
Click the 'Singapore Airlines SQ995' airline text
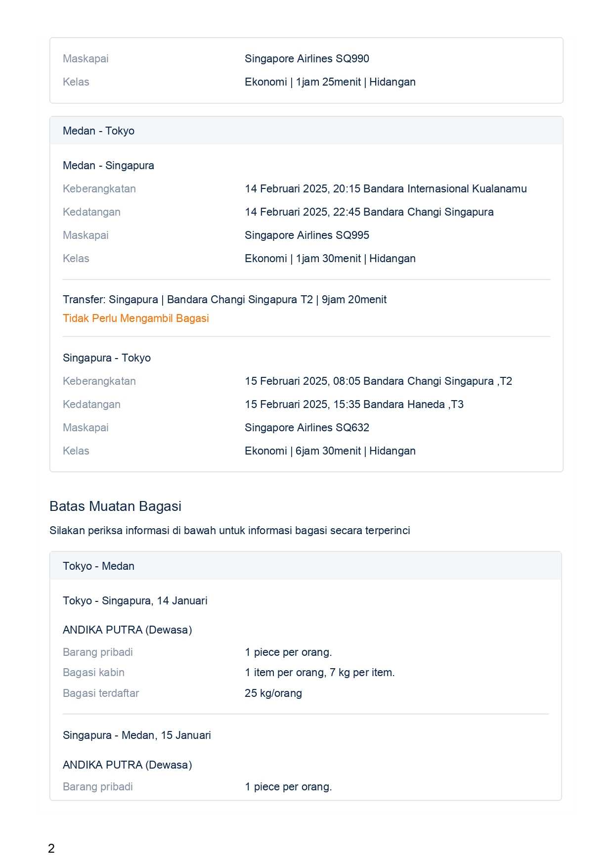click(x=306, y=235)
